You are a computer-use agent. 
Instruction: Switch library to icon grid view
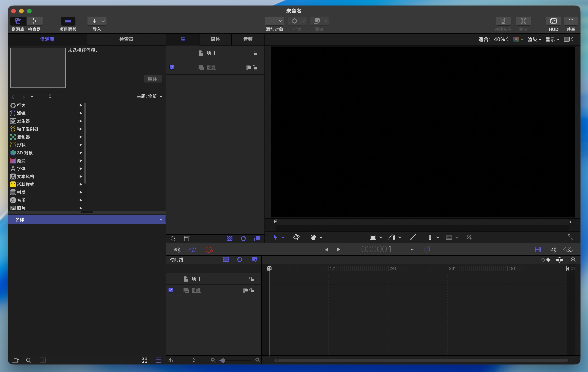(x=144, y=360)
